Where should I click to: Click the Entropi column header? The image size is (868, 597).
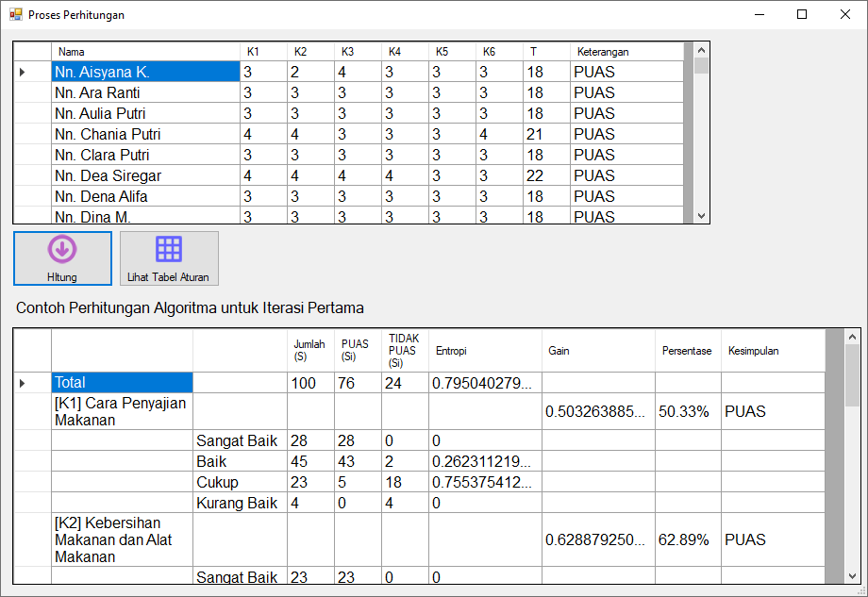coord(485,351)
